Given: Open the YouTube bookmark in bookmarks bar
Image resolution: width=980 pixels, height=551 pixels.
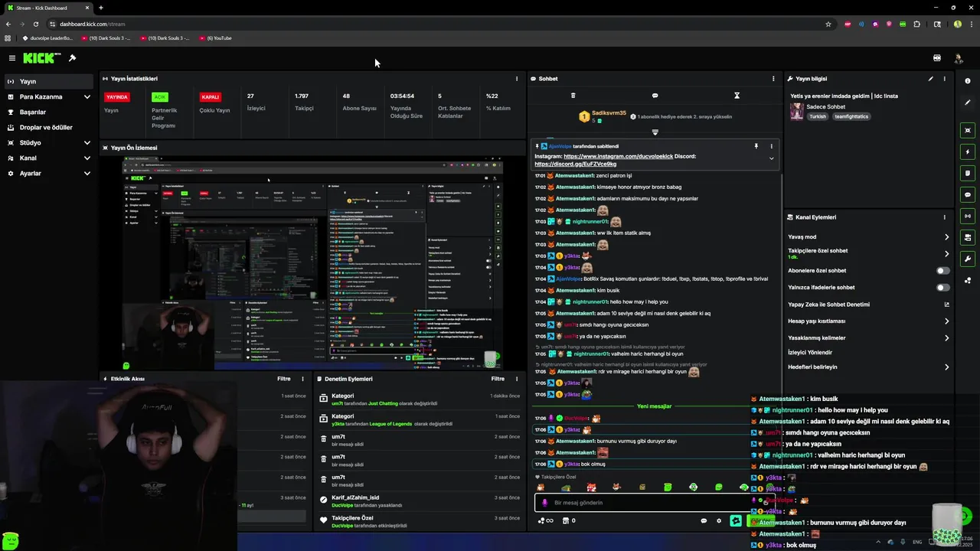Looking at the screenshot, I should pyautogui.click(x=216, y=38).
